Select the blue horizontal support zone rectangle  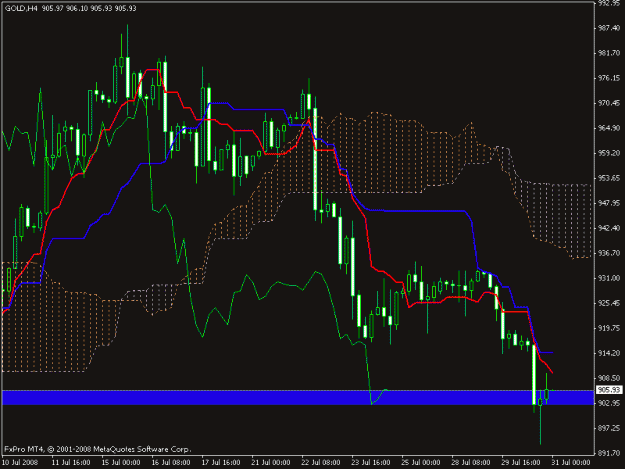point(298,398)
